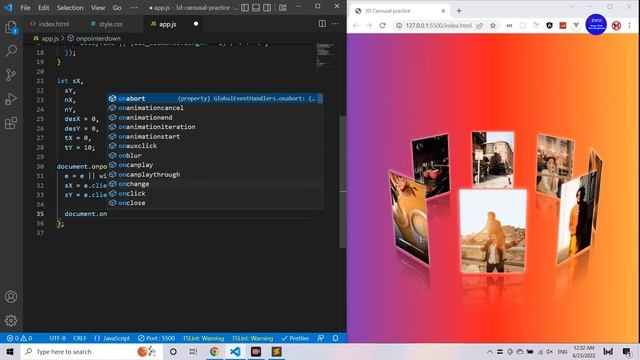
Task: Open editor More Actions ellipsis
Action: [x=335, y=24]
